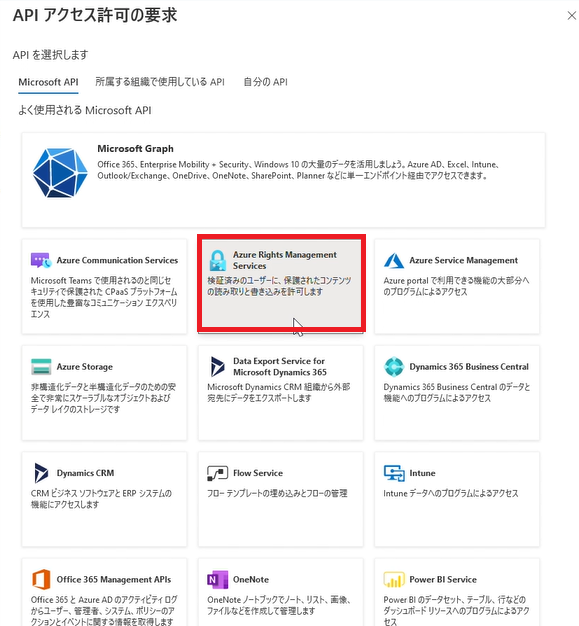Switch to the 所属する組織で使用している API tab
This screenshot has width=579, height=626.
(x=160, y=82)
